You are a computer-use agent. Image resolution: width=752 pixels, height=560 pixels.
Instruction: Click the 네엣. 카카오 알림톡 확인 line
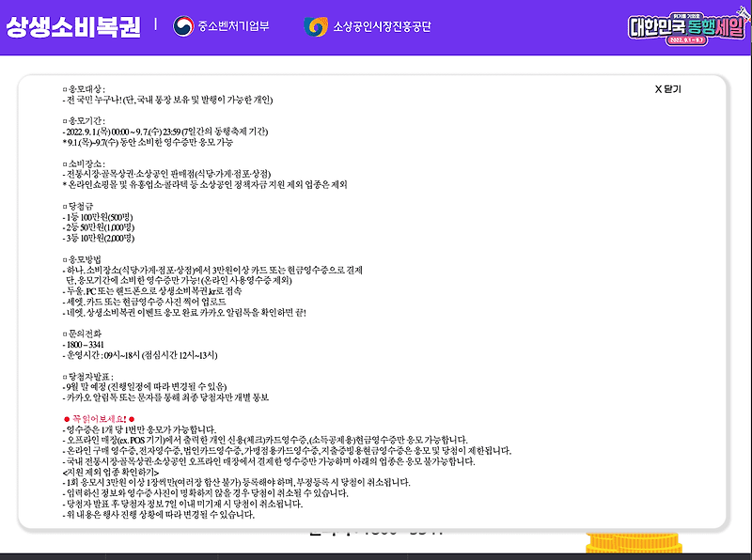(x=184, y=312)
